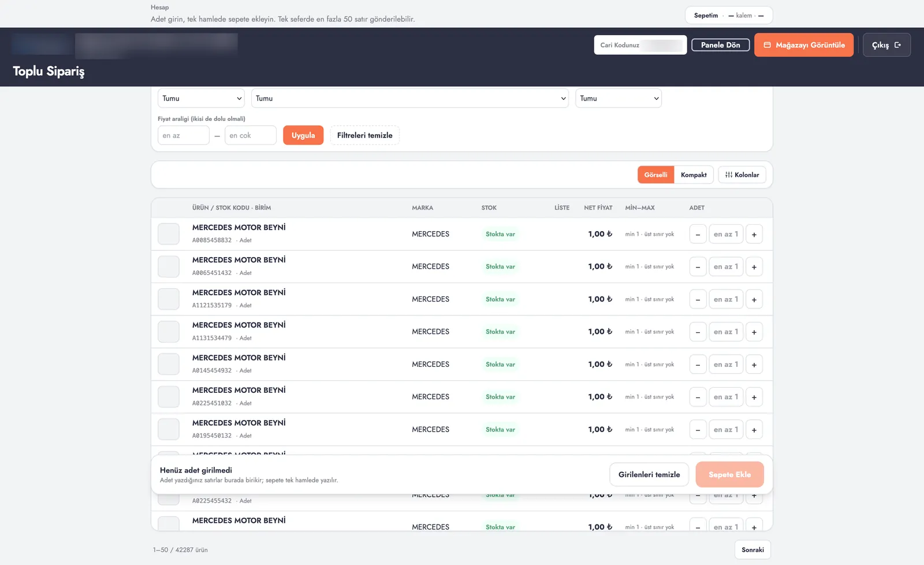This screenshot has width=924, height=565.
Task: Decrease quantity for A1131534479 row
Action: tap(698, 332)
